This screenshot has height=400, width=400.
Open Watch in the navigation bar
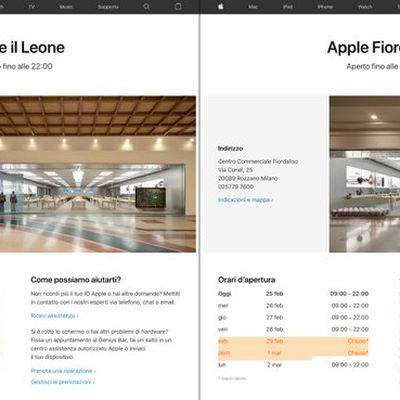pyautogui.click(x=365, y=7)
